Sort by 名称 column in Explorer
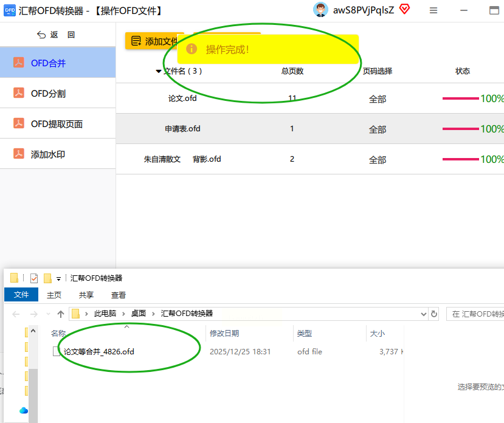The image size is (504, 423). click(x=58, y=333)
